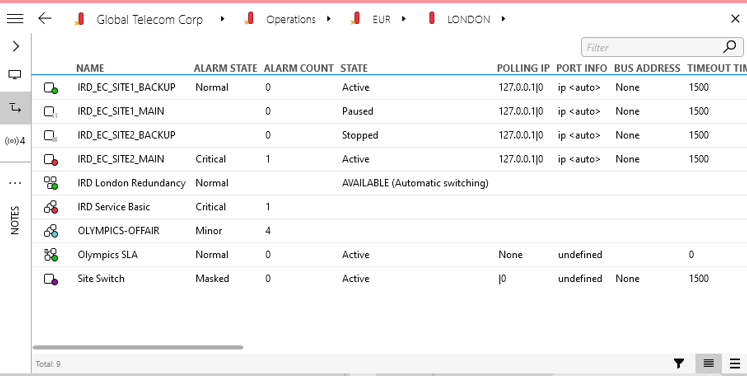
Task: Click the Operations view alarm icon
Action: click(249, 19)
